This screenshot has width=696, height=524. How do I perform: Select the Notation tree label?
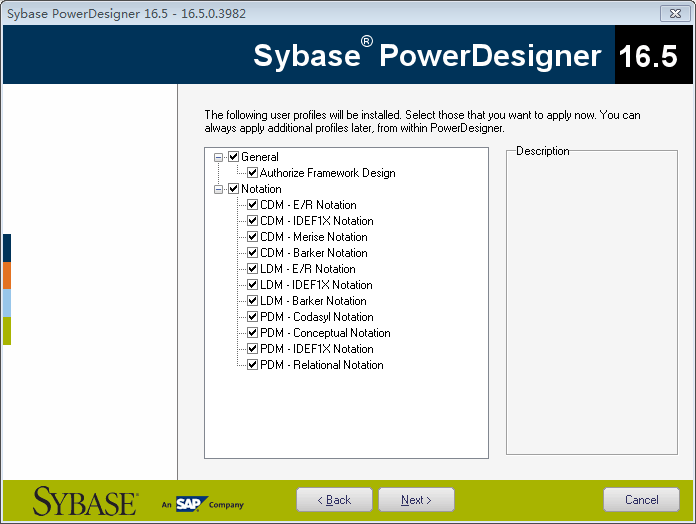(261, 189)
